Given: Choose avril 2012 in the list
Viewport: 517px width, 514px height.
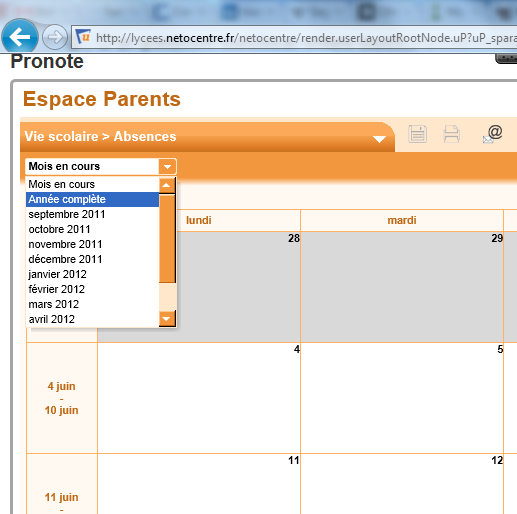Looking at the screenshot, I should [93, 319].
